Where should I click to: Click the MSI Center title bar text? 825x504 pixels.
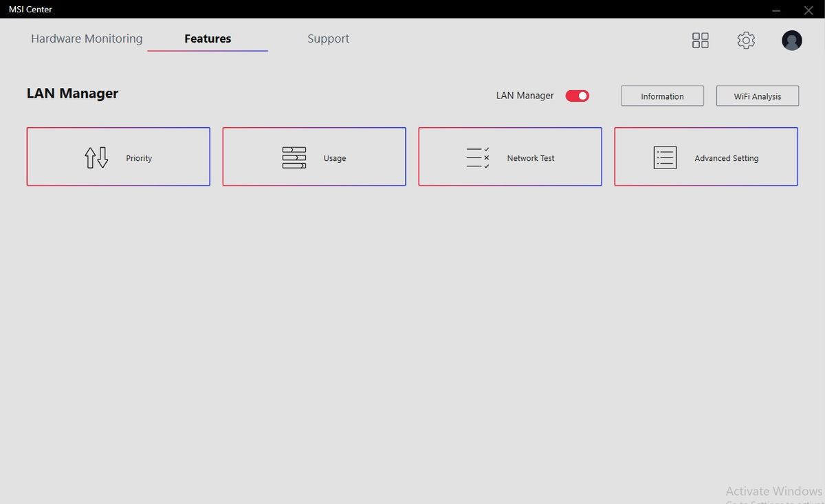point(30,9)
